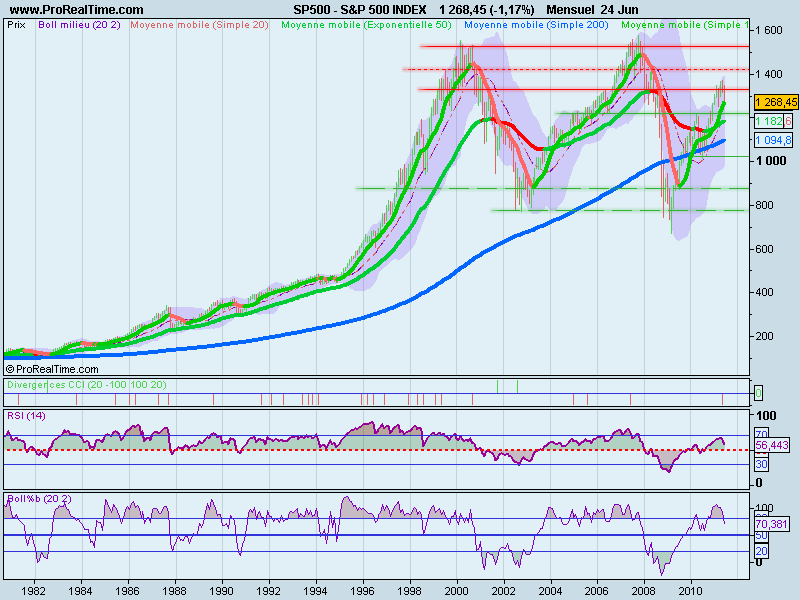
Task: Select the Prix panel label
Action: (16, 25)
